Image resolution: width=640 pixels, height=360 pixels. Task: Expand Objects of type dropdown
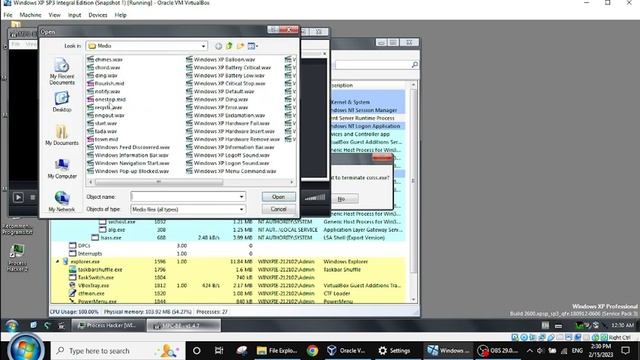tap(241, 209)
